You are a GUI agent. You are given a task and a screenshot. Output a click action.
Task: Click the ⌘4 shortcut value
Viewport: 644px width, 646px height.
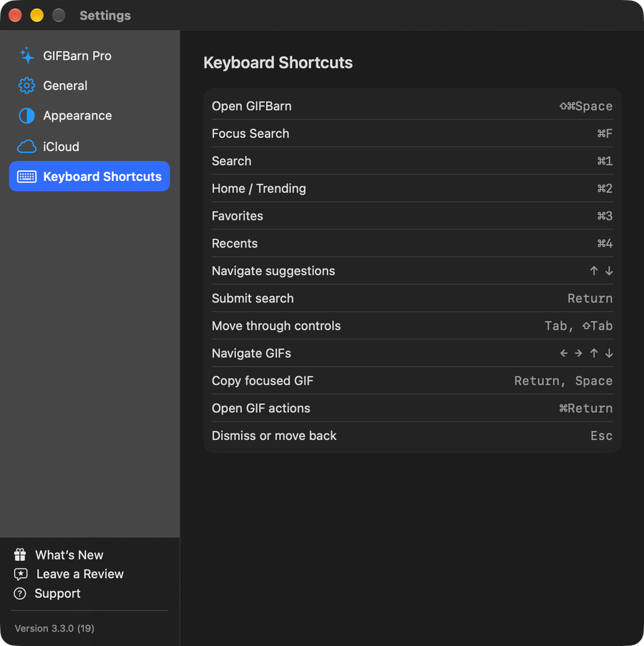point(605,243)
